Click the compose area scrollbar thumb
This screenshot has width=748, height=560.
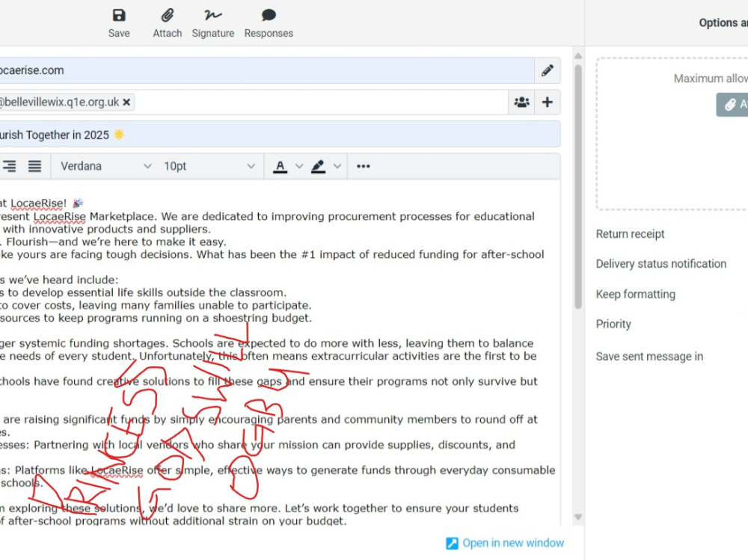578,187
